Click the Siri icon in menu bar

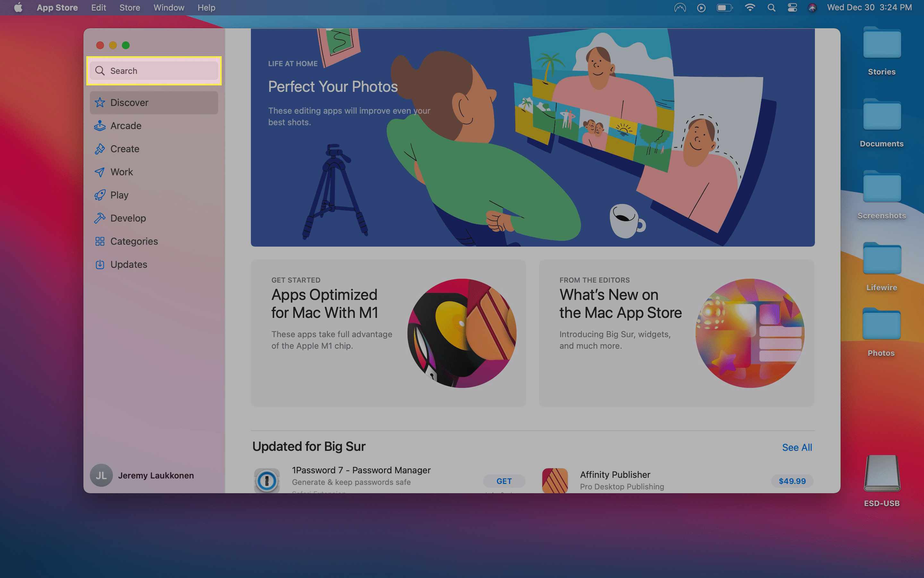(x=812, y=7)
